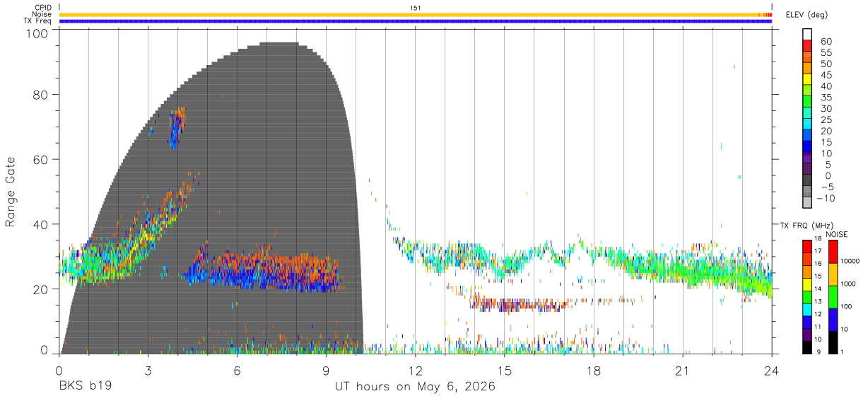Click the x-axis hour tick '24'
868x401 pixels.
pyautogui.click(x=771, y=370)
